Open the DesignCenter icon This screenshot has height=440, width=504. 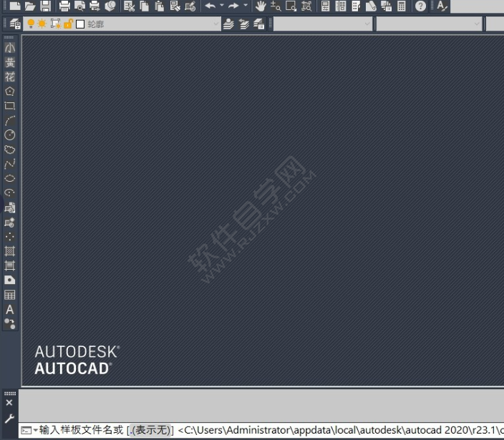pos(341,6)
